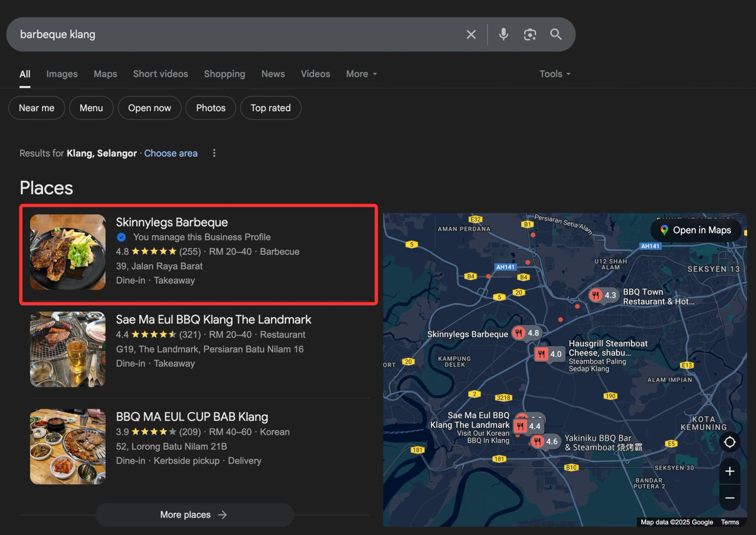Switch to the Maps tab

pos(105,74)
